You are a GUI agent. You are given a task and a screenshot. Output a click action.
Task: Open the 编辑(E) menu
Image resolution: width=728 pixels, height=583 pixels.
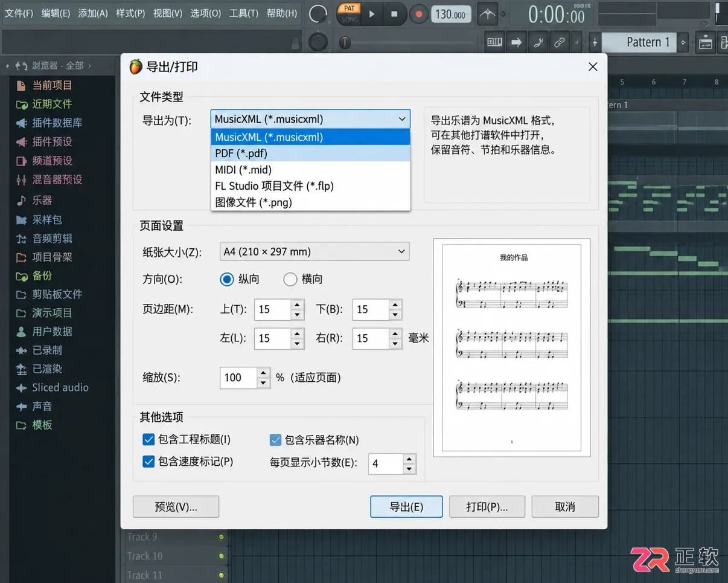[x=56, y=13]
